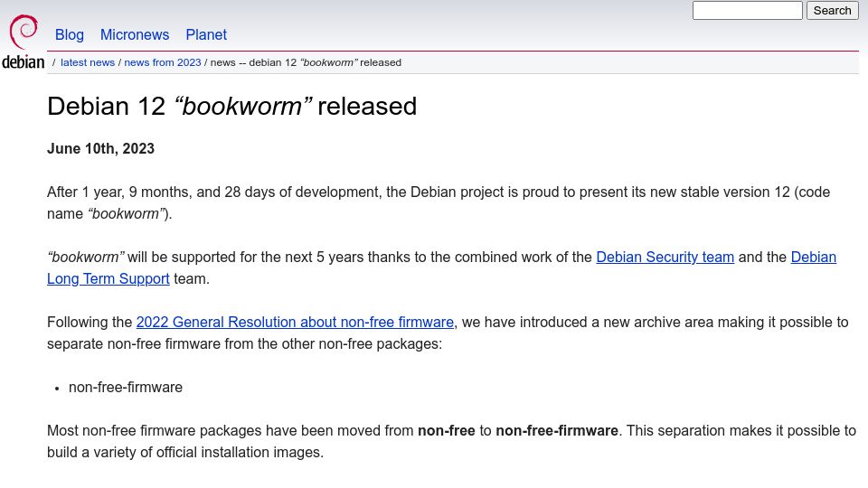The width and height of the screenshot is (868, 488).
Task: Focus the site search input field
Action: (748, 11)
